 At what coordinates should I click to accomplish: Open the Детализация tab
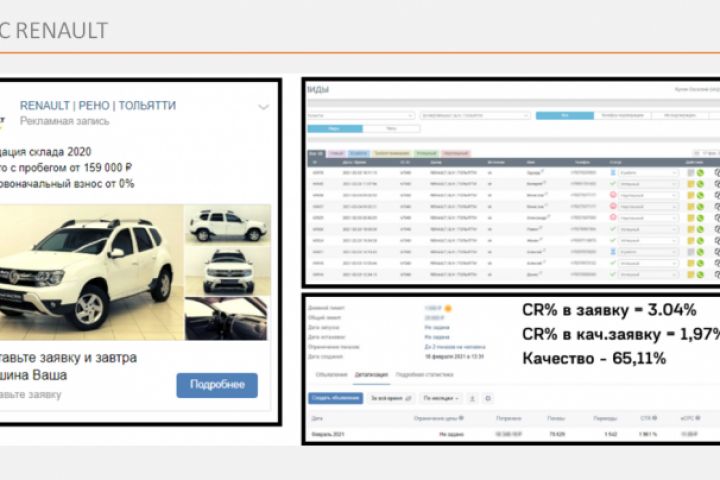click(x=371, y=375)
